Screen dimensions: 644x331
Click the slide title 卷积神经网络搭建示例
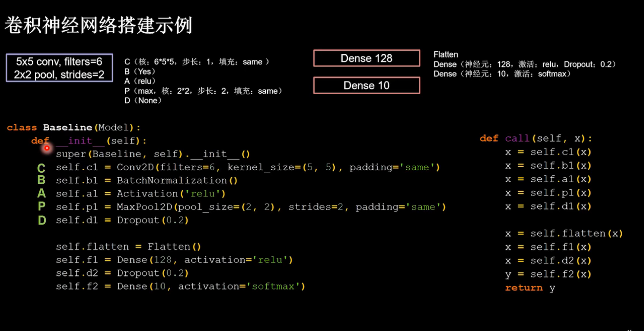(98, 25)
